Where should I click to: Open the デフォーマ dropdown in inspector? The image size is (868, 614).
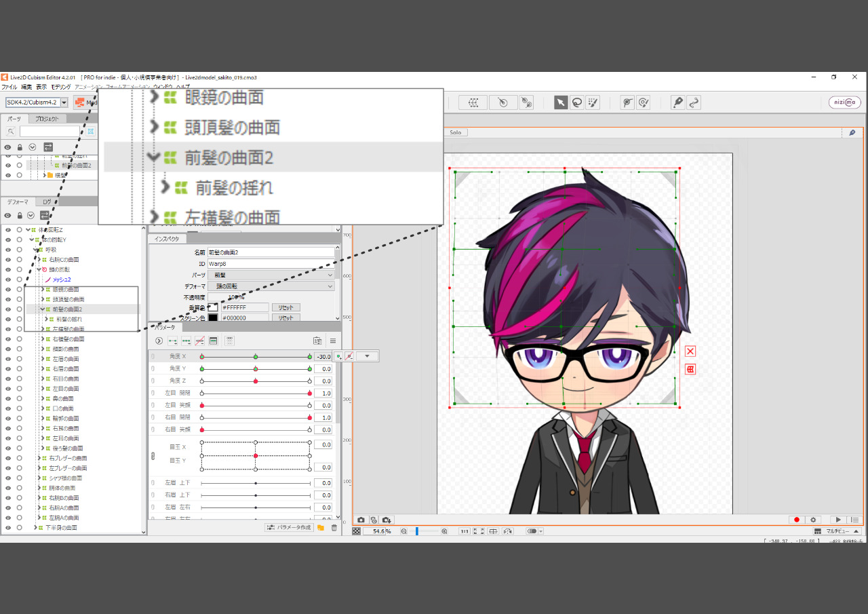tap(271, 286)
